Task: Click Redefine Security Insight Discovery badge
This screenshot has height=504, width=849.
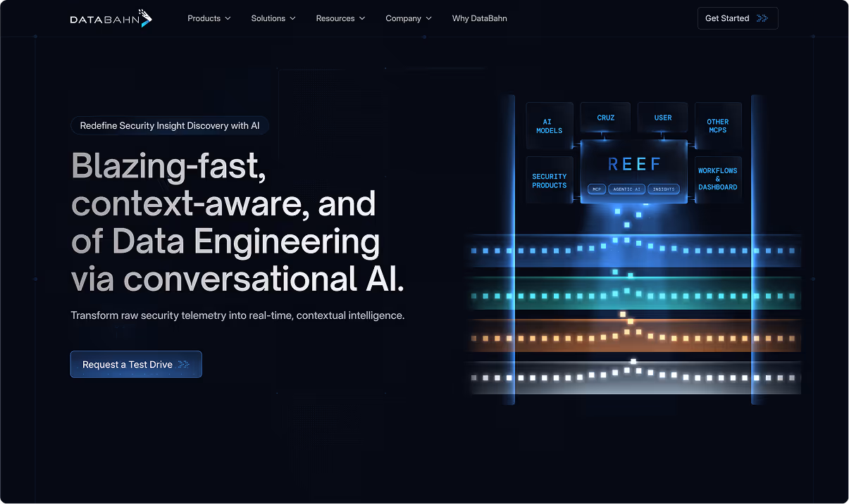Action: (x=170, y=125)
